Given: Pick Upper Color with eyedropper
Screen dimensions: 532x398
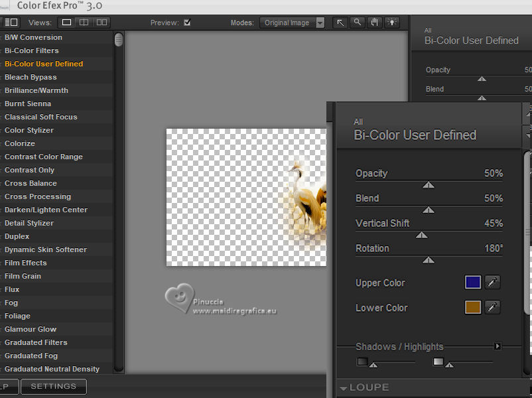Looking at the screenshot, I should pos(492,283).
